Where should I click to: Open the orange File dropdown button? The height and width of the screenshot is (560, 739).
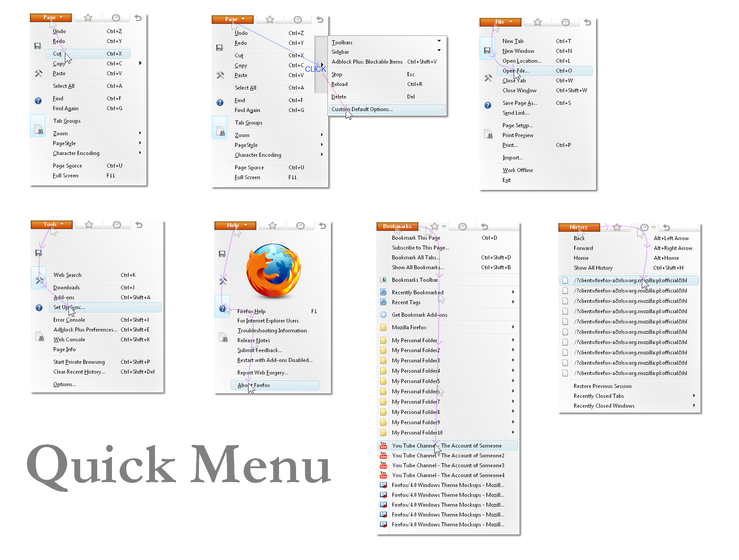click(x=500, y=22)
